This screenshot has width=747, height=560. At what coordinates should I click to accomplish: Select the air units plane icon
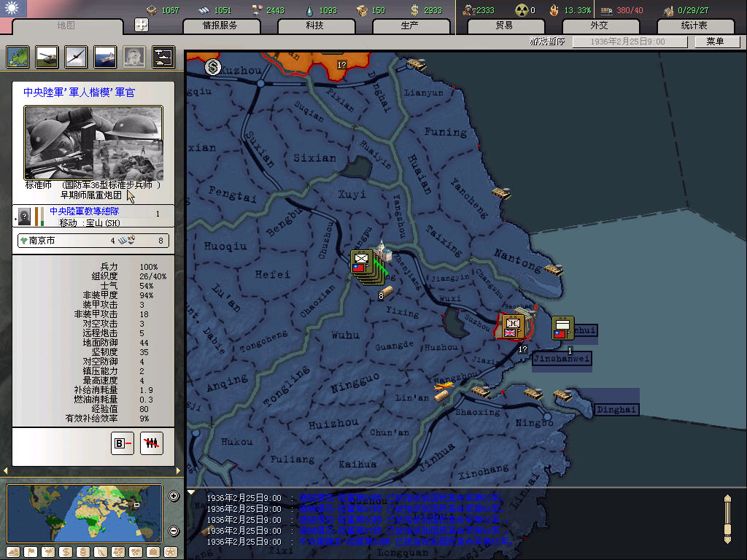point(76,57)
